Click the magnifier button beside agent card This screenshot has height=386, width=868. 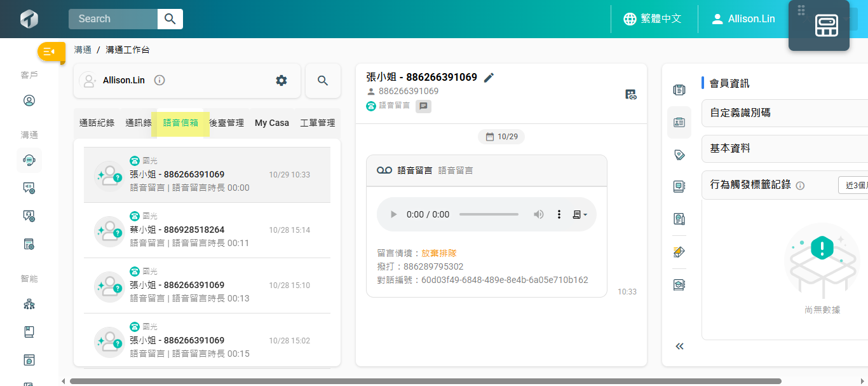(x=323, y=81)
